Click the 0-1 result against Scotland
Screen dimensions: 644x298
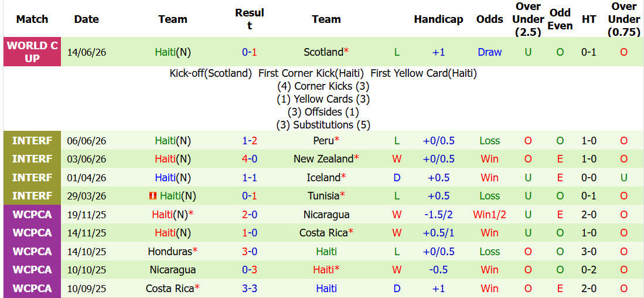pos(249,52)
